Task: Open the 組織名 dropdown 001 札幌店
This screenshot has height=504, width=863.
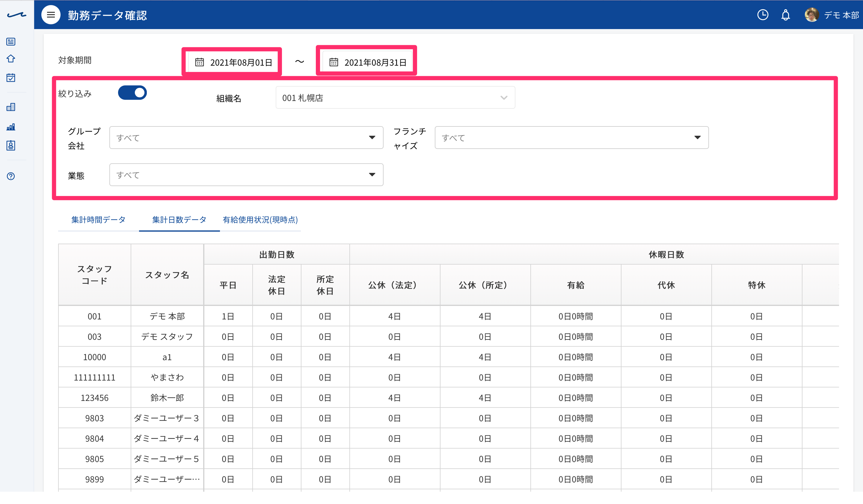Action: (395, 98)
